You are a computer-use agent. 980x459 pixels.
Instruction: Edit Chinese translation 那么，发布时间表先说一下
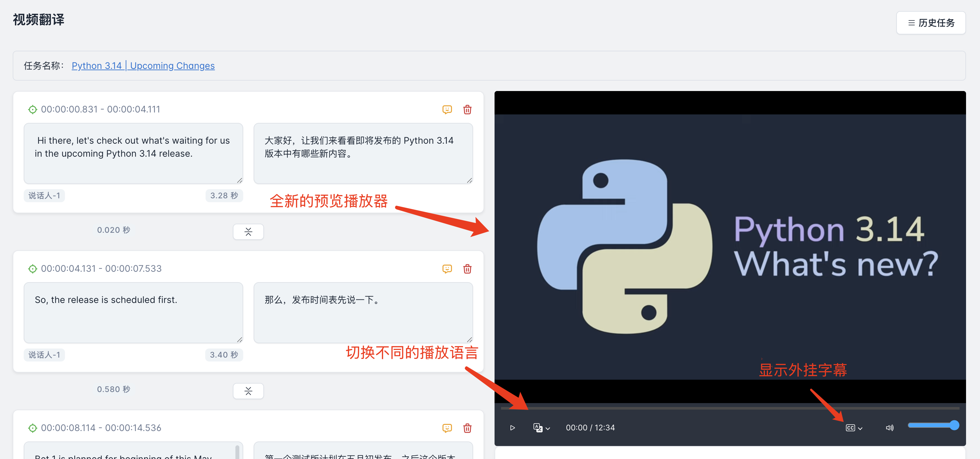point(363,312)
